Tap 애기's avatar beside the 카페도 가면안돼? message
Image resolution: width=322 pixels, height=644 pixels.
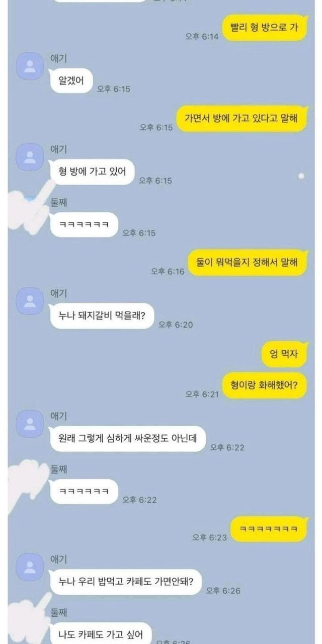(x=30, y=566)
